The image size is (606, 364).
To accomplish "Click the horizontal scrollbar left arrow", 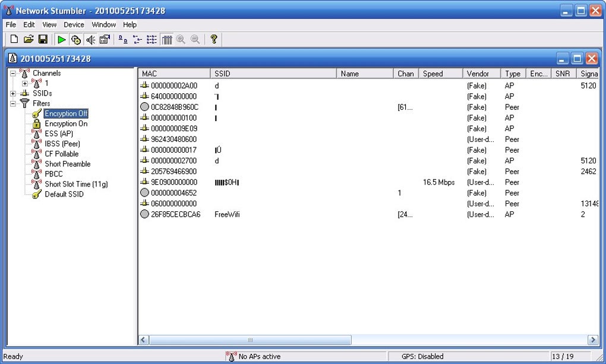I will (x=143, y=340).
